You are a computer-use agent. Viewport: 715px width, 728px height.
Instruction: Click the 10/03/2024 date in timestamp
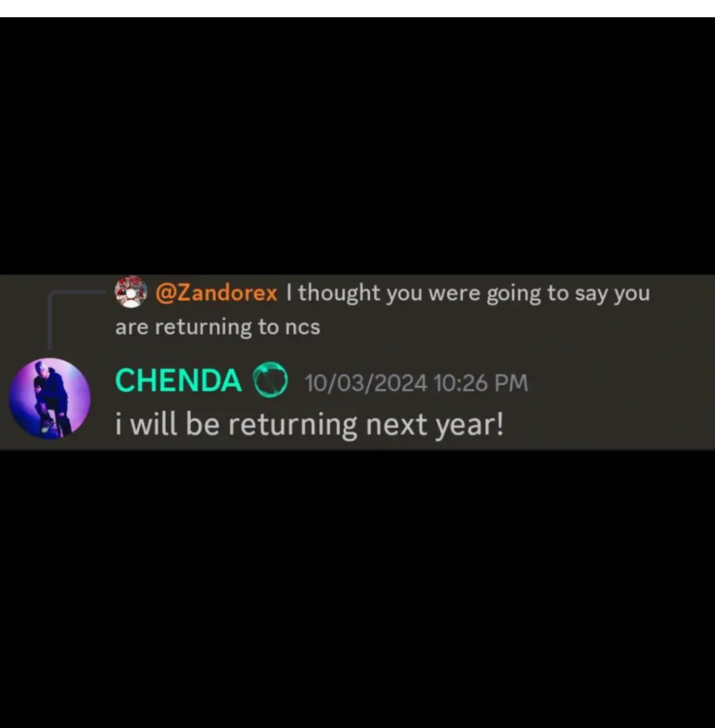click(365, 383)
